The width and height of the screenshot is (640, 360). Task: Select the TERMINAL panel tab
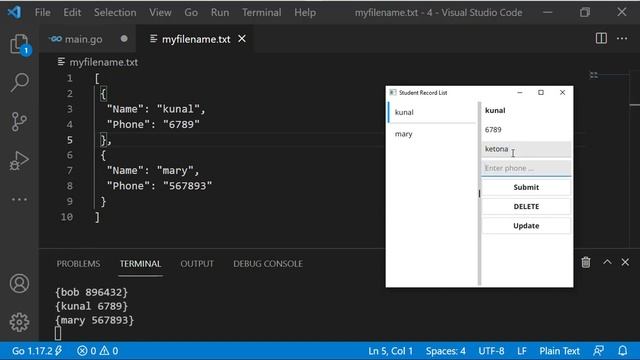[140, 264]
